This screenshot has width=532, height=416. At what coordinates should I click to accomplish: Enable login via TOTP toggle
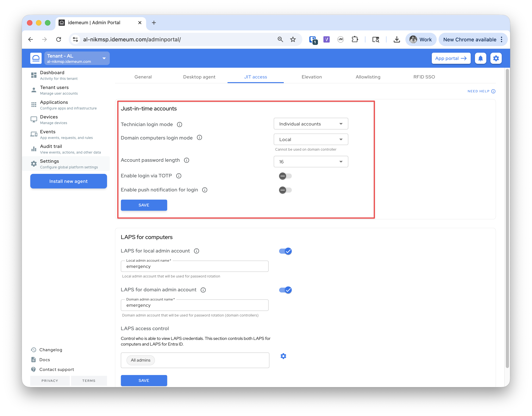point(285,176)
